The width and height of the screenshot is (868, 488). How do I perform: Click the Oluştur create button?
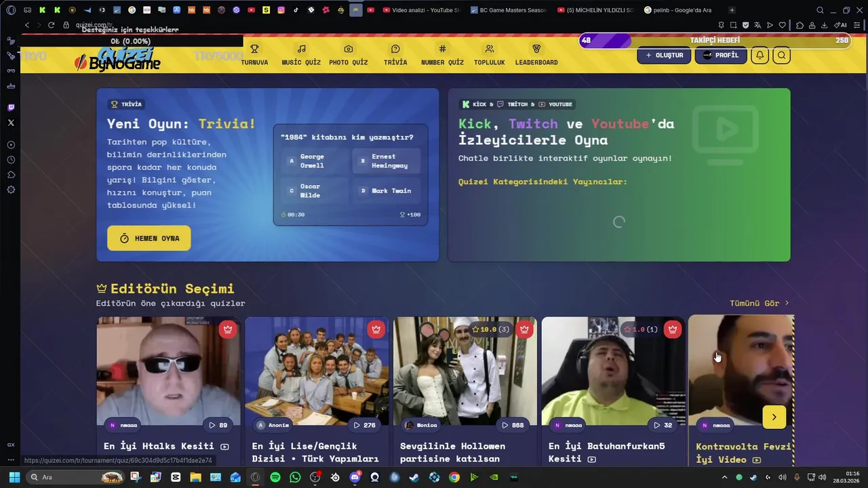pyautogui.click(x=664, y=55)
